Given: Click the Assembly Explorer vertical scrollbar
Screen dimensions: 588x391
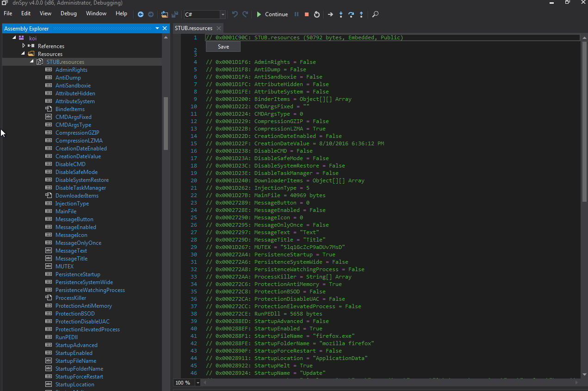Looking at the screenshot, I should coord(166,123).
